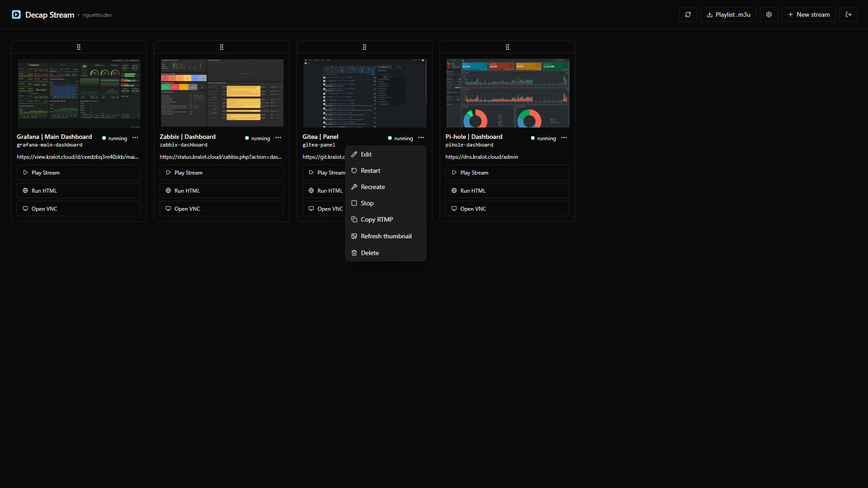868x488 pixels.
Task: Click the Decap Stream logo icon
Action: [x=16, y=14]
